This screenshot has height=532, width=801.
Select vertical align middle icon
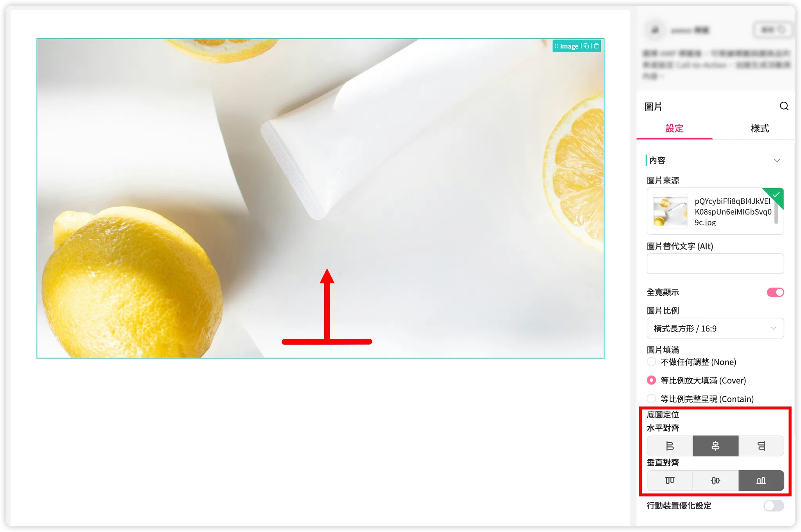pos(715,480)
